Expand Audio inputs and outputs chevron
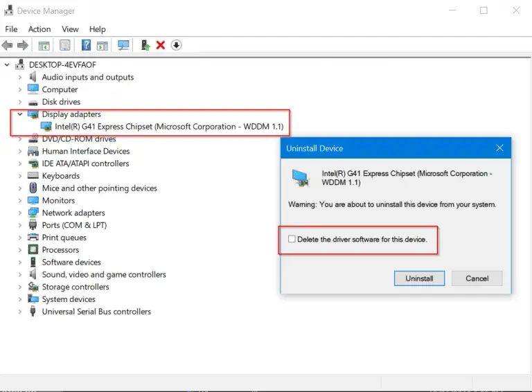 (20, 78)
